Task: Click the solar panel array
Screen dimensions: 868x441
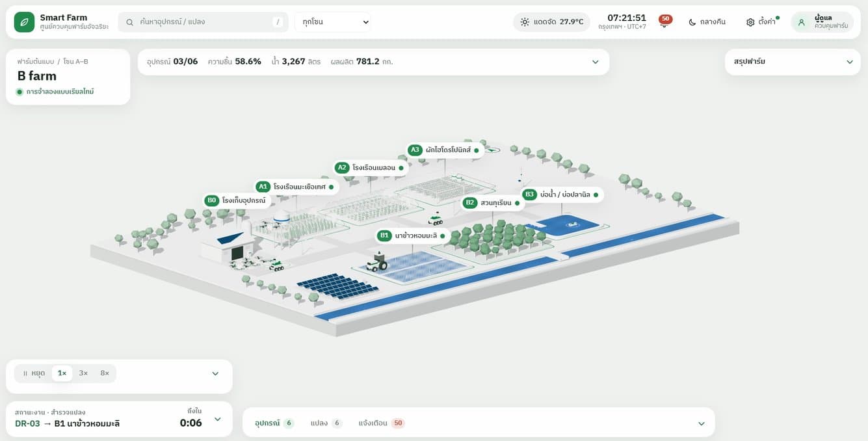Action: 337,285
